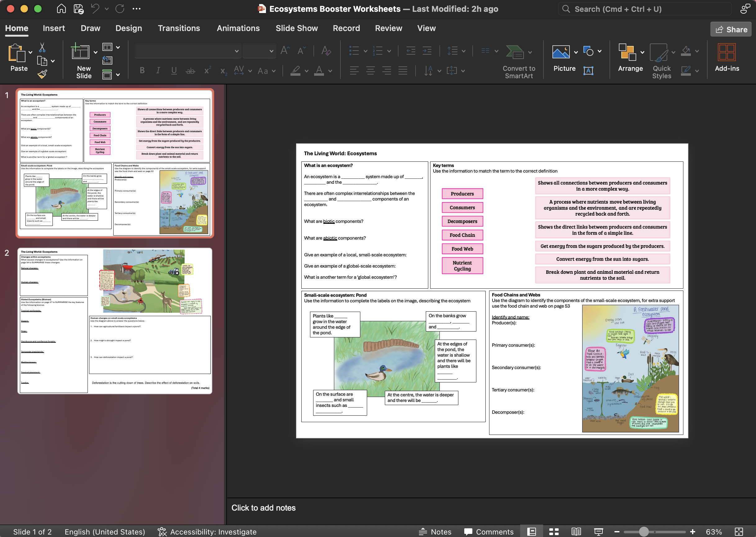The width and height of the screenshot is (756, 537).
Task: Toggle the Notes pane in status bar
Action: pyautogui.click(x=435, y=531)
